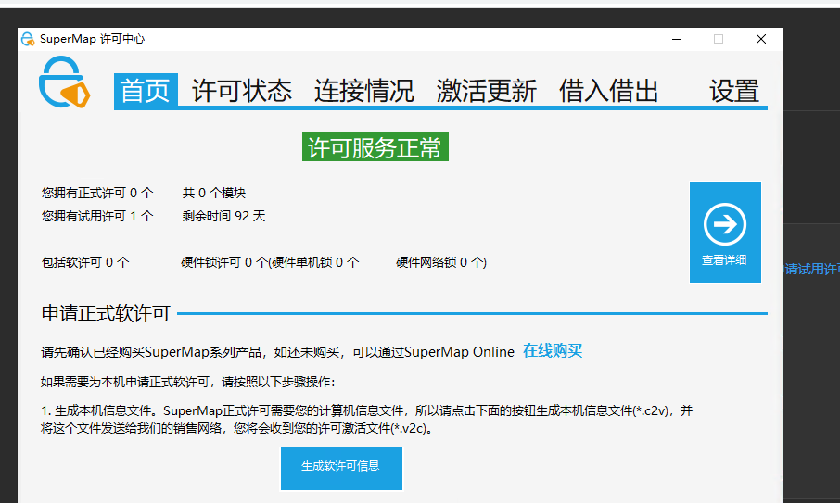Close the SuperMap 许可中心 window
The image size is (840, 504).
tap(760, 39)
